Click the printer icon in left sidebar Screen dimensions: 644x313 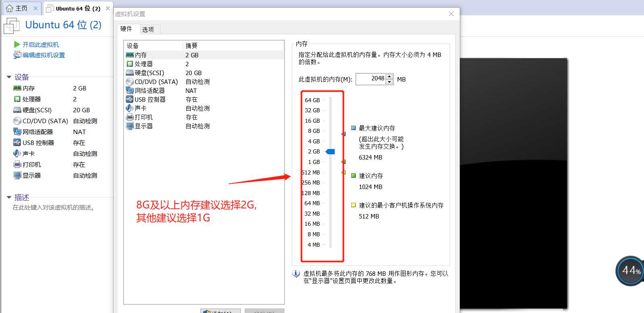pos(17,164)
